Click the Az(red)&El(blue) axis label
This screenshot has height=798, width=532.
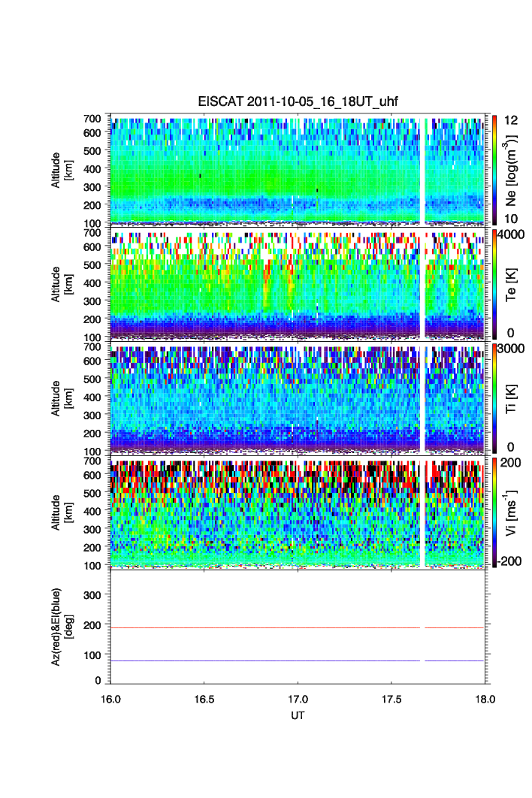point(60,625)
